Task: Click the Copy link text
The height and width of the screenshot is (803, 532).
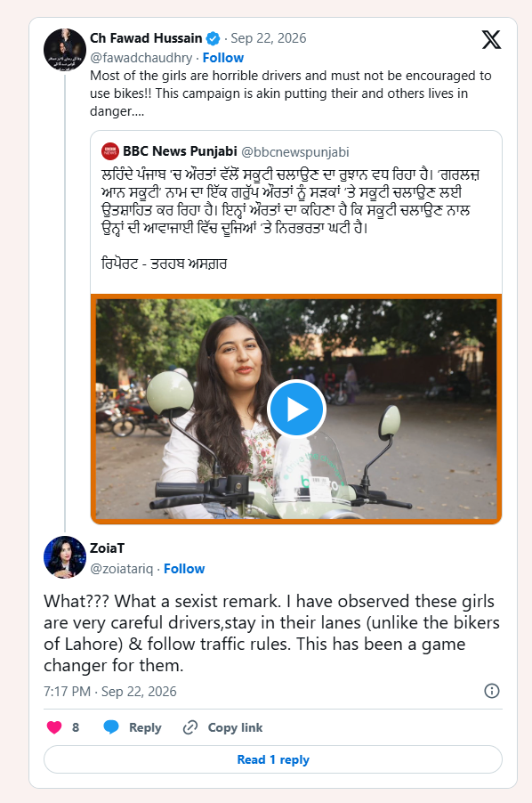Action: (235, 727)
